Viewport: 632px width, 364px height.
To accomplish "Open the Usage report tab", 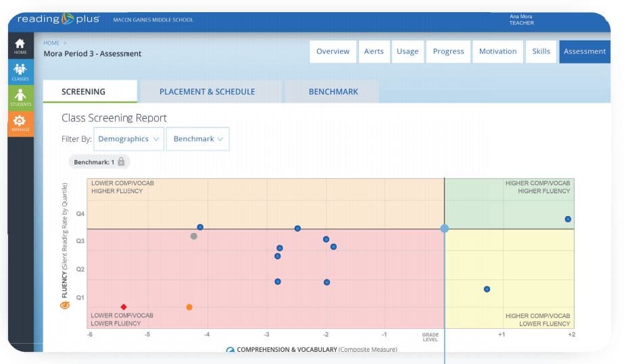I will click(x=408, y=51).
